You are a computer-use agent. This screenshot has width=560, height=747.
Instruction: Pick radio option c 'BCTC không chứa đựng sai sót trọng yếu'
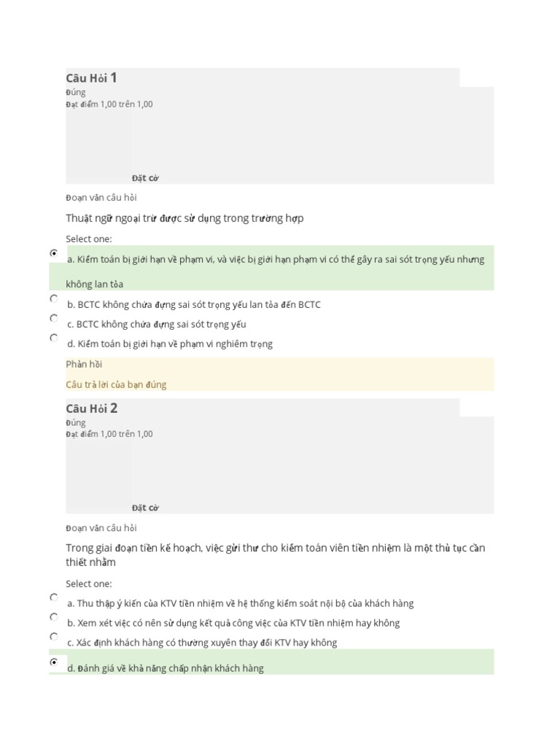point(54,318)
